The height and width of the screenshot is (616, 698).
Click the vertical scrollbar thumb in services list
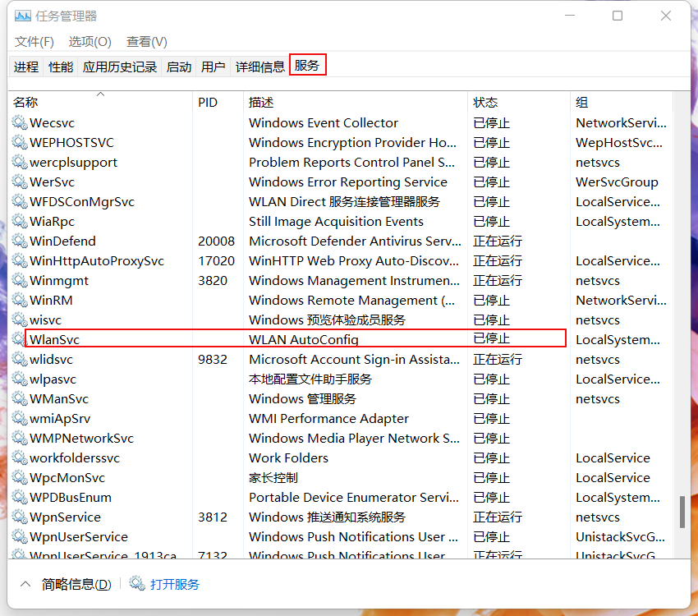point(682,512)
